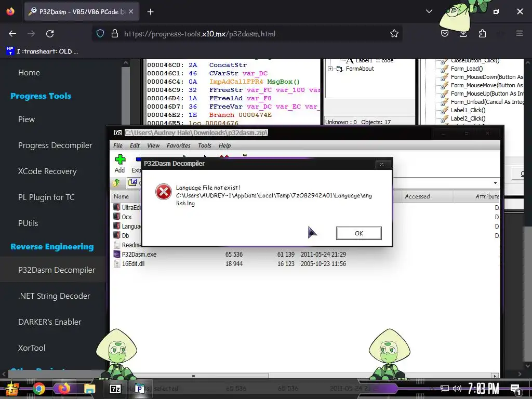Open the transheart OLD bookmark
532x399 pixels.
[x=43, y=51]
